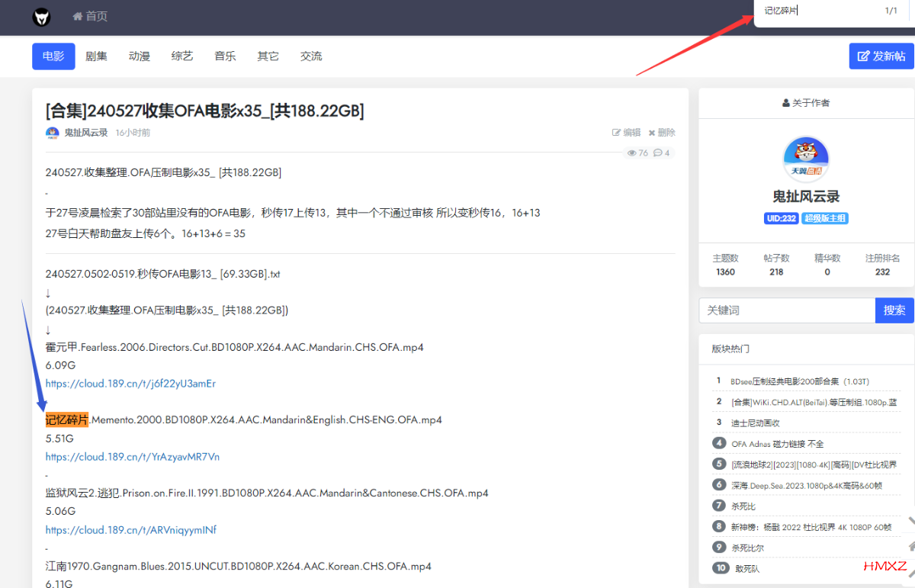Open hot post BDsee压制经典电影200部合集

(x=799, y=381)
